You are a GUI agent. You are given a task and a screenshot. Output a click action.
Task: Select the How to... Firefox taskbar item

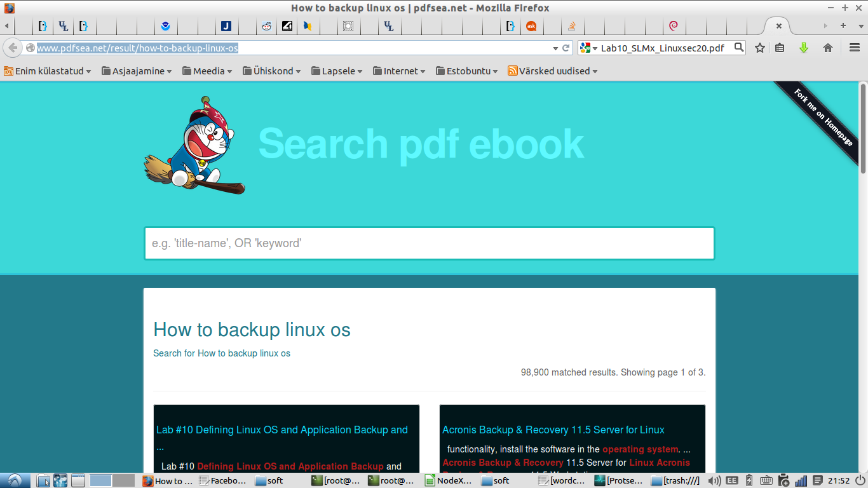[168, 481]
